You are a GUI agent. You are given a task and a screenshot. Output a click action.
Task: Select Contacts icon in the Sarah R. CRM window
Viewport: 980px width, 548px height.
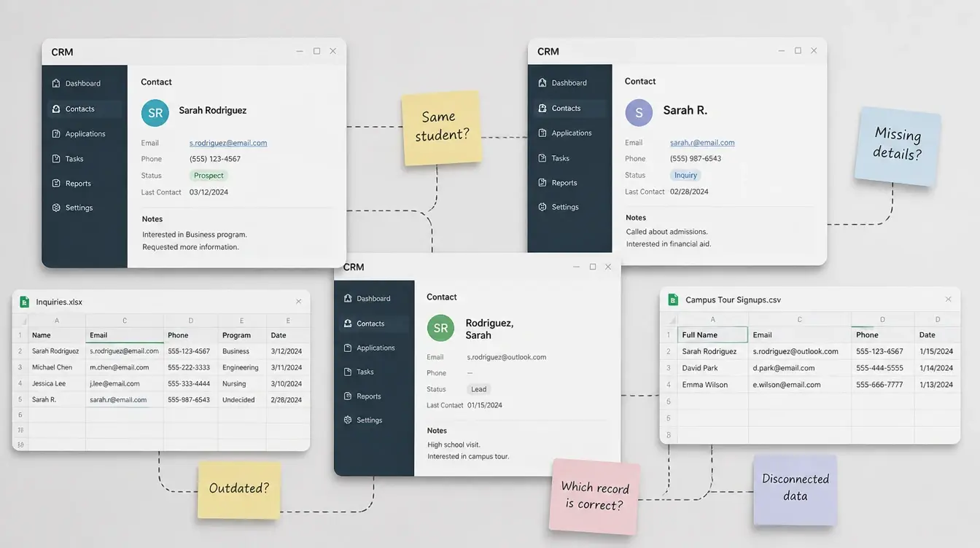point(542,109)
